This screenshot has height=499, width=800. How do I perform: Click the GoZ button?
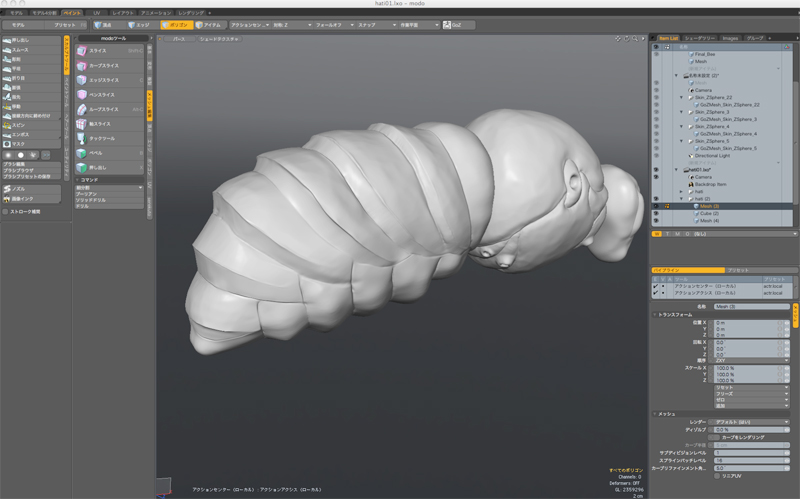tap(458, 25)
